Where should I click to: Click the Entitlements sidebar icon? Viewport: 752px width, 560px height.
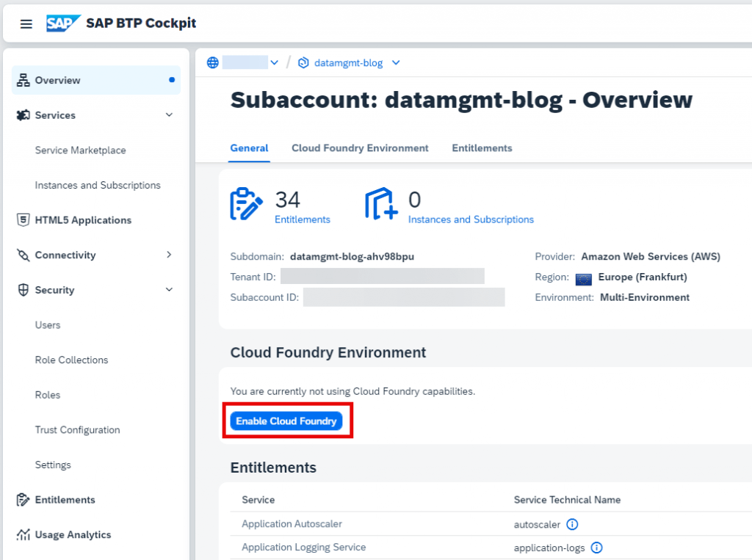click(x=23, y=500)
